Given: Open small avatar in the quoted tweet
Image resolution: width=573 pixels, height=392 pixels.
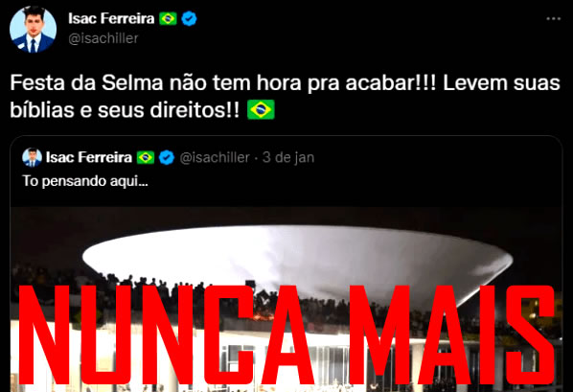Looking at the screenshot, I should coord(33,157).
